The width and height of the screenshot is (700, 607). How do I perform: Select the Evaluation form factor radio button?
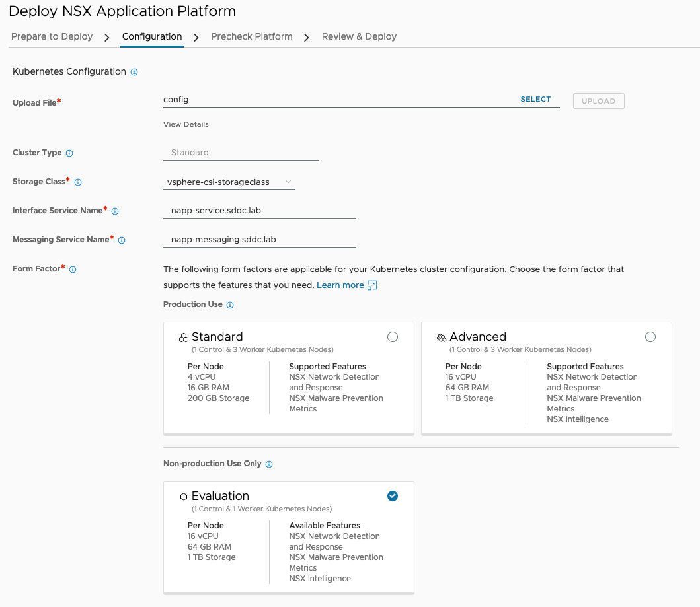point(393,496)
